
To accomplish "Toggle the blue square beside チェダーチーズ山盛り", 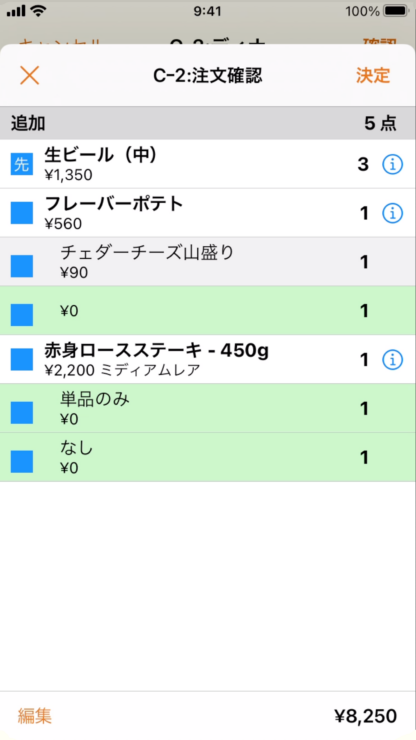I will pos(22,266).
